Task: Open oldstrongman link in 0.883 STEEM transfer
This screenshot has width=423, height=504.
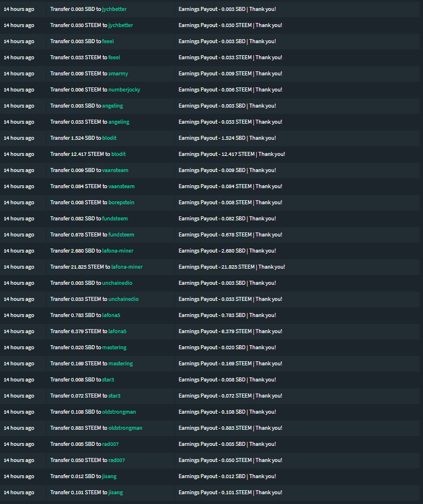Action: click(x=125, y=428)
